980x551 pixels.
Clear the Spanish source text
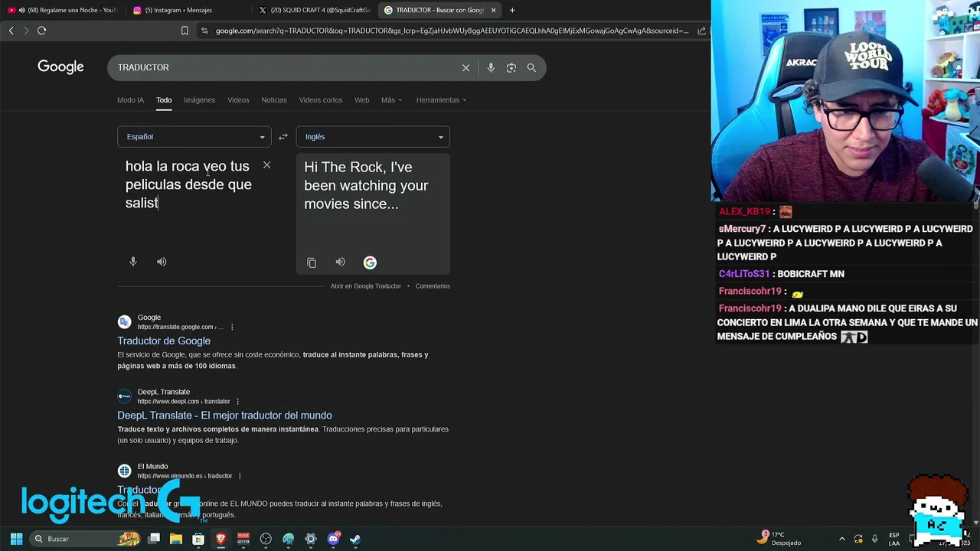[266, 165]
